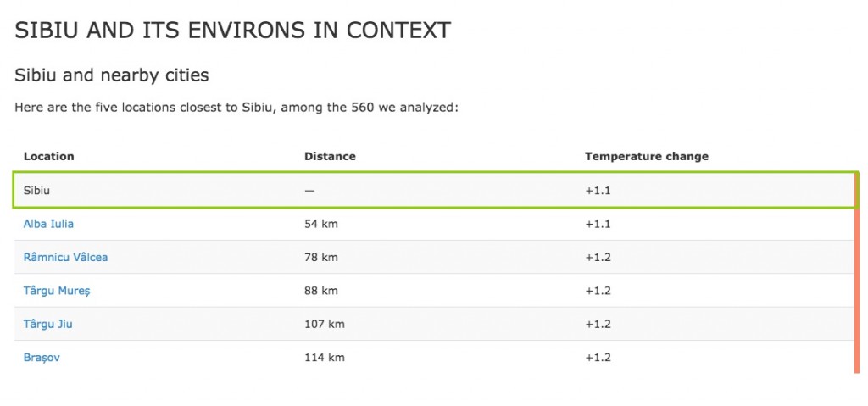This screenshot has width=868, height=406.
Task: Click the 114 km distance cell
Action: [325, 357]
